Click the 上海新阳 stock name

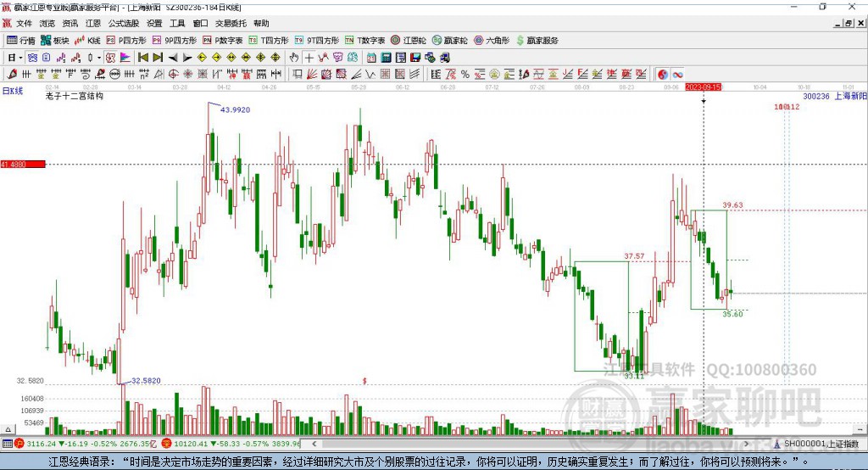tap(850, 96)
